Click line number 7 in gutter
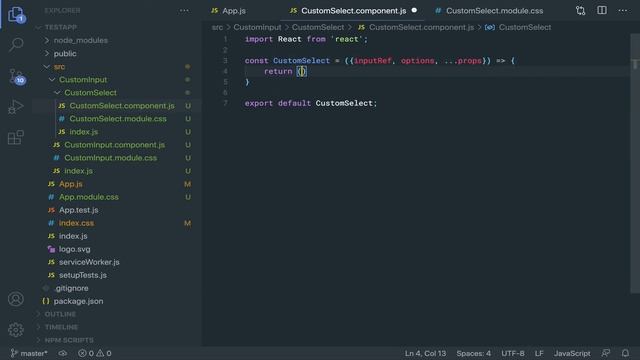 pos(226,103)
